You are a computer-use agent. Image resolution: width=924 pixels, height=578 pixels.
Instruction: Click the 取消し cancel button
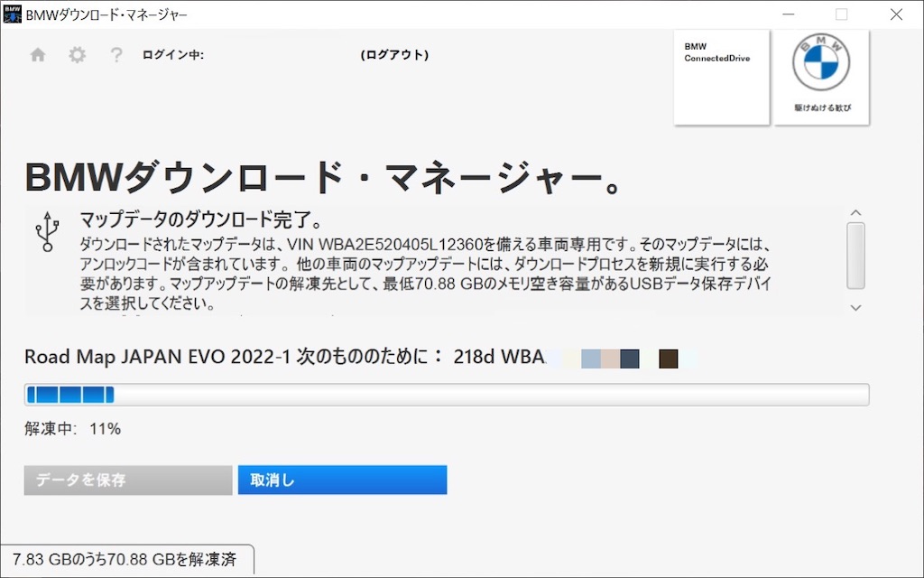(342, 480)
